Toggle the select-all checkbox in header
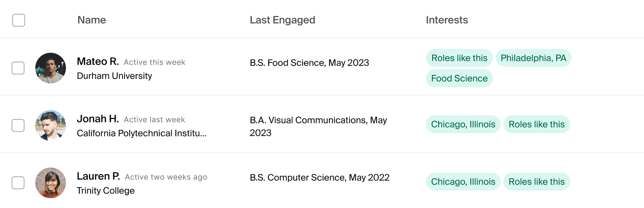The height and width of the screenshot is (208, 644). tap(19, 20)
